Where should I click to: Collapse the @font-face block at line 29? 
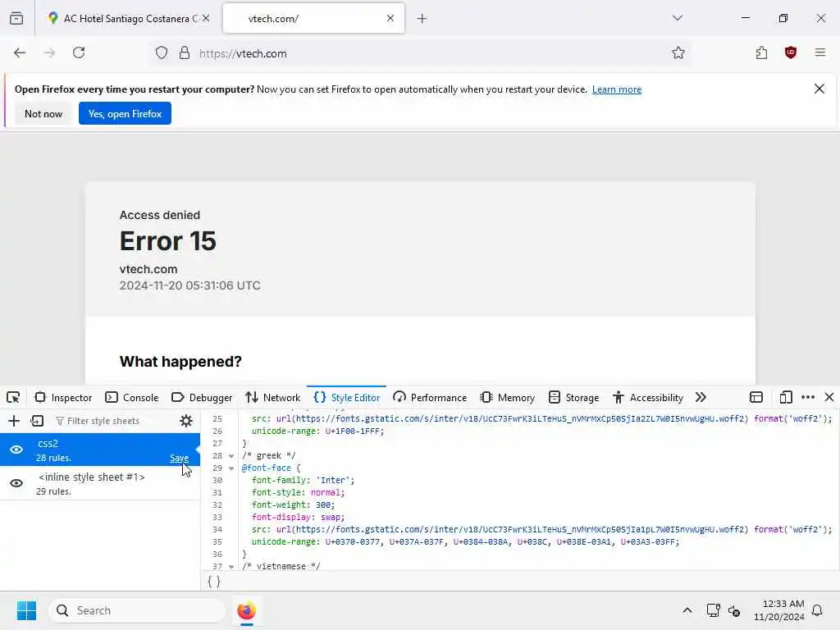231,468
